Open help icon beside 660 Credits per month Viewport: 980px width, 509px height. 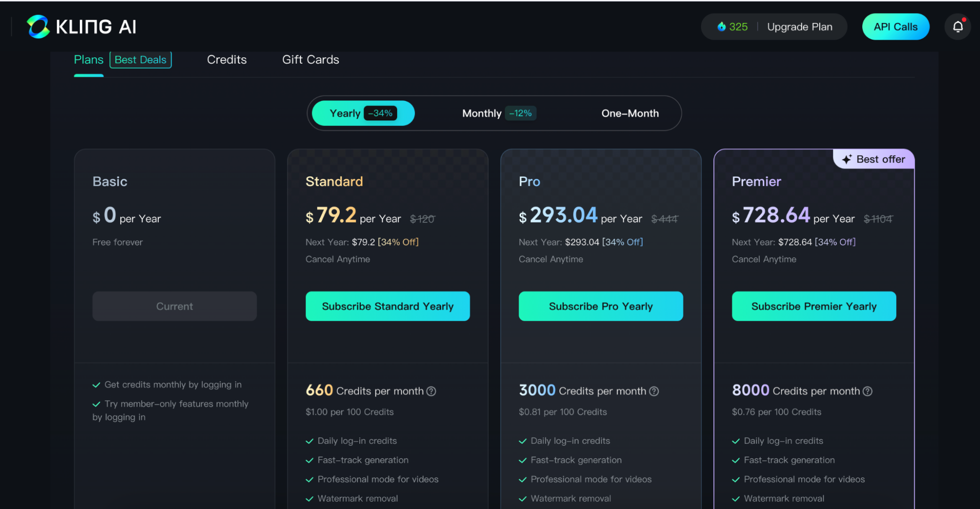[x=431, y=391]
